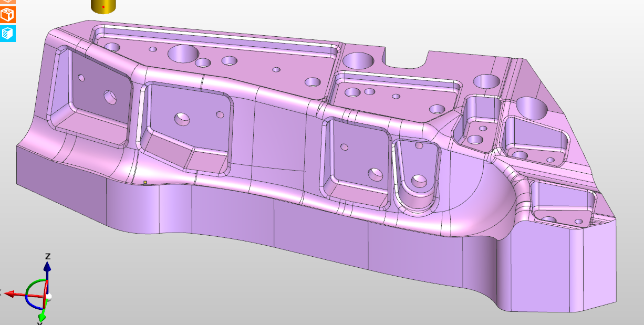
Task: Select the large hole beside the top notch
Action: point(358,60)
